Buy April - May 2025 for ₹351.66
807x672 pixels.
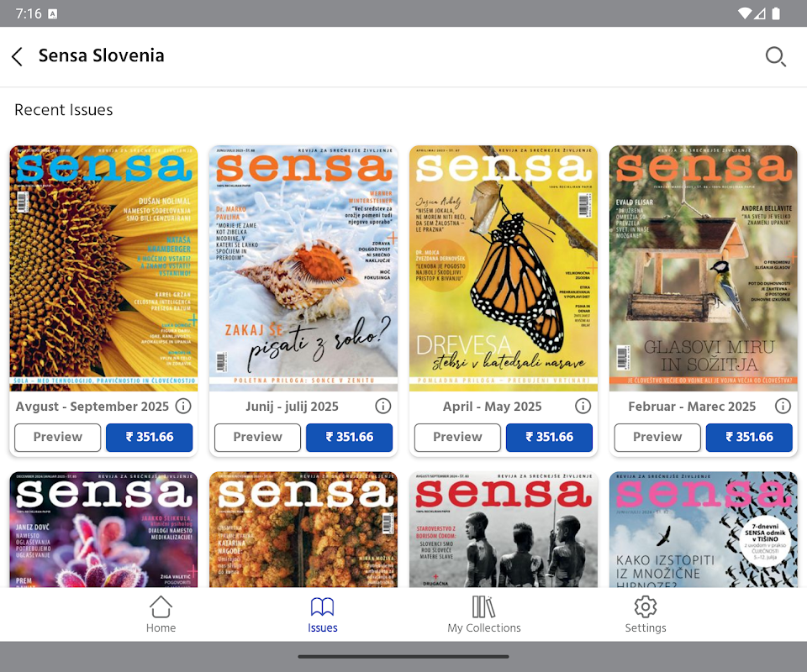point(549,438)
